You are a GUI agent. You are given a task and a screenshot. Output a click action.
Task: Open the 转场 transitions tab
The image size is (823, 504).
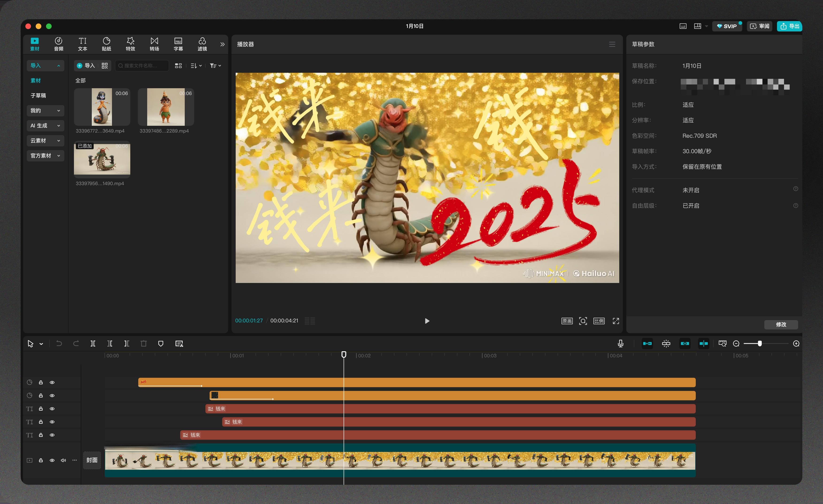coord(154,44)
